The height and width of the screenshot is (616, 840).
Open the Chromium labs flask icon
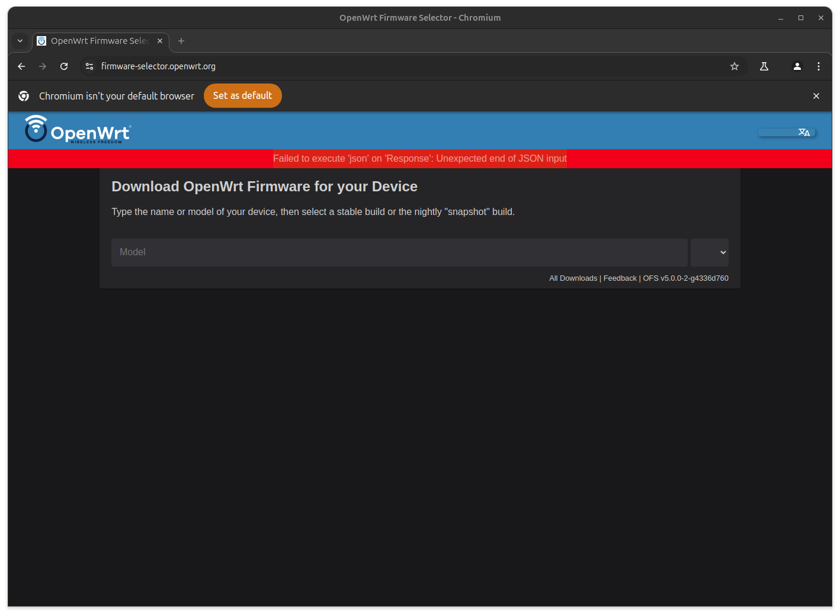tap(764, 66)
